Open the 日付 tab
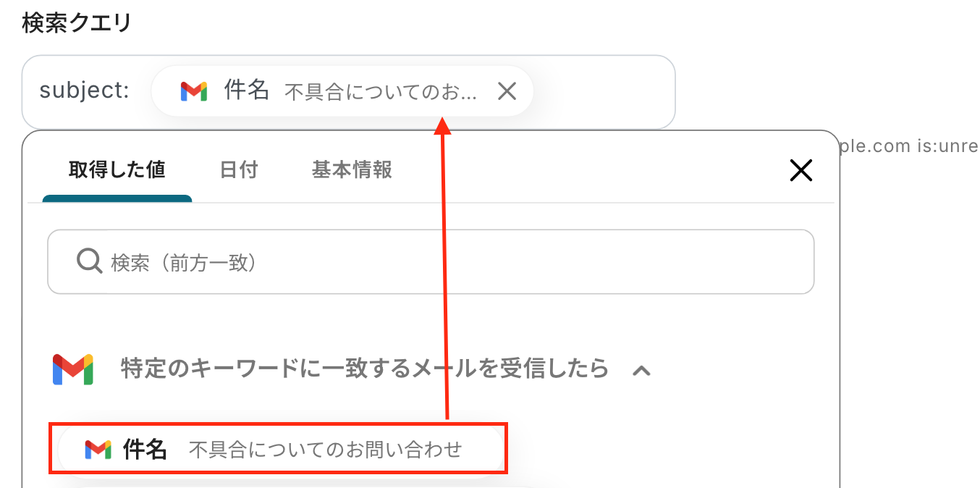 coord(239,170)
